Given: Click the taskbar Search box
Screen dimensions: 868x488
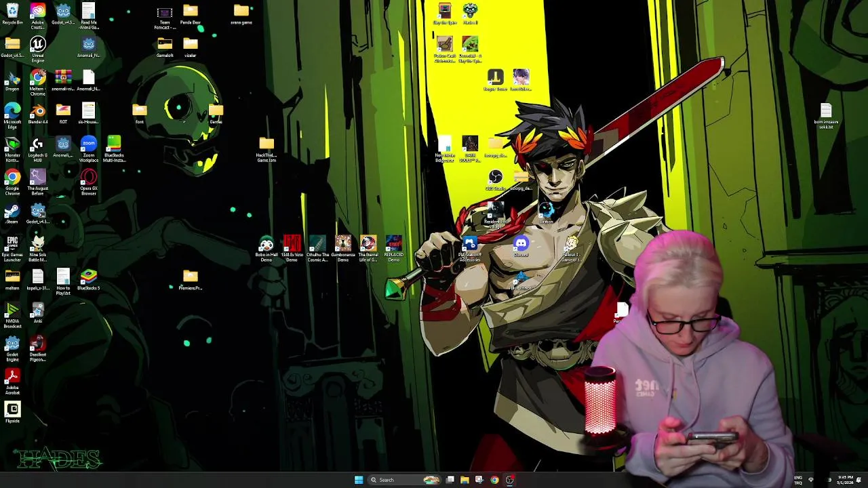Looking at the screenshot, I should point(403,480).
